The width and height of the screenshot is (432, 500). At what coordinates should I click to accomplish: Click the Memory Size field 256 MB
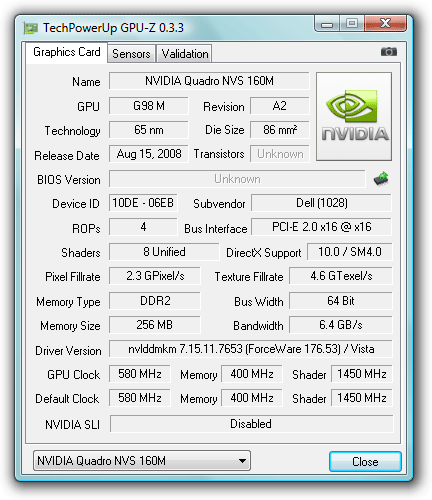(155, 325)
